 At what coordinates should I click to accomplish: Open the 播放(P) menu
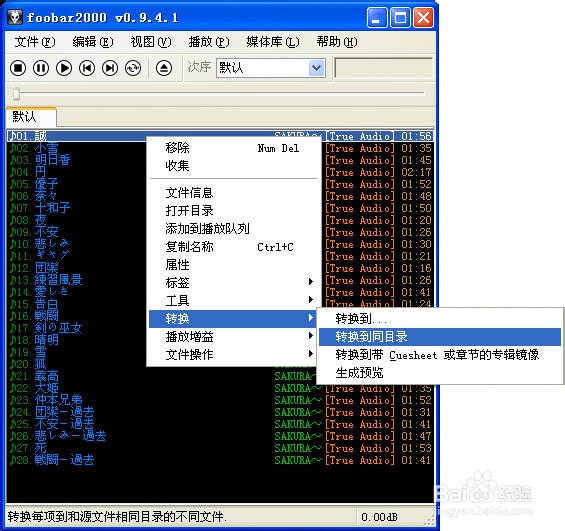[209, 42]
